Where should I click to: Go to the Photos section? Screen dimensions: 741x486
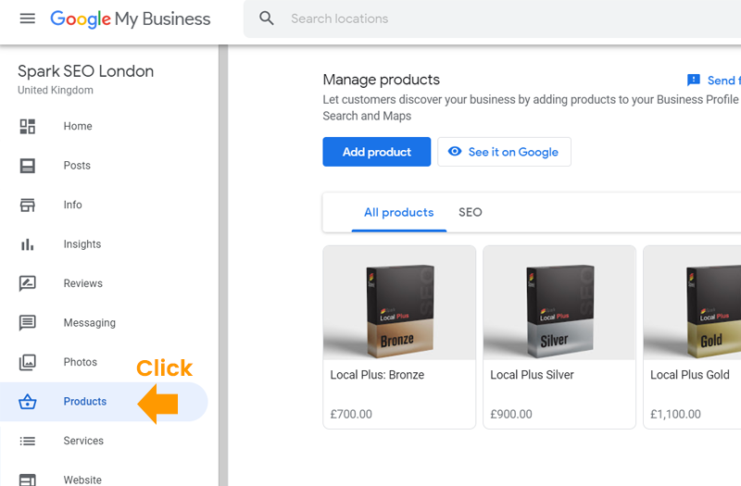click(x=80, y=362)
